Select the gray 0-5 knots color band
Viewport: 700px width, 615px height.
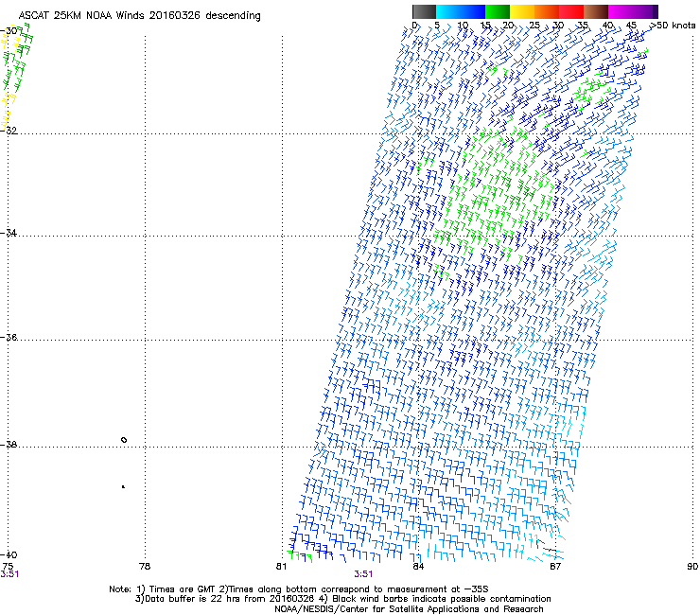tap(424, 11)
